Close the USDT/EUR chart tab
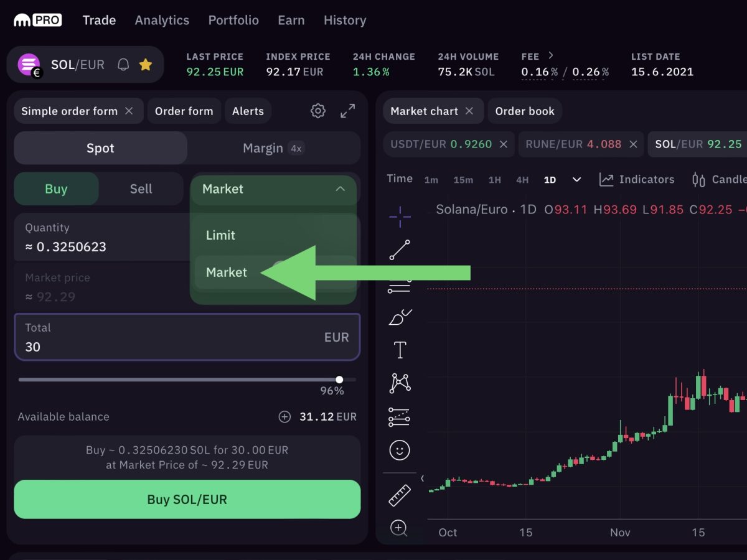Viewport: 747px width, 560px height. point(504,144)
